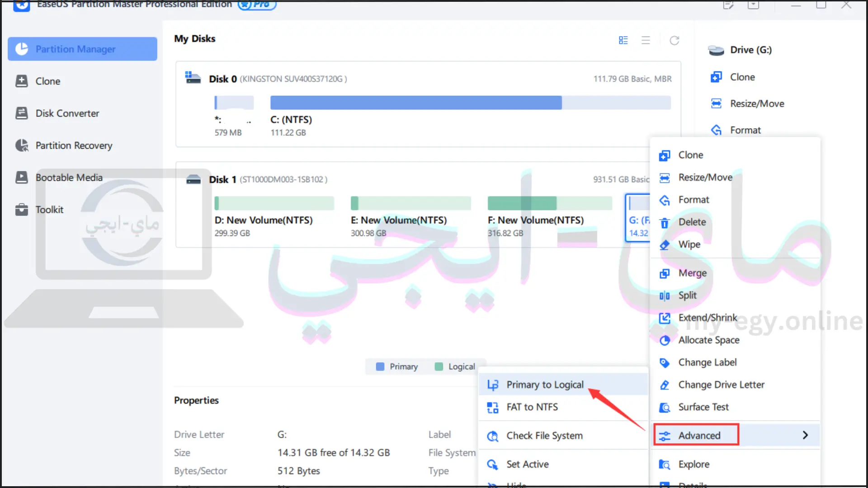The height and width of the screenshot is (488, 868).
Task: Click the Split icon in context menu
Action: point(665,296)
